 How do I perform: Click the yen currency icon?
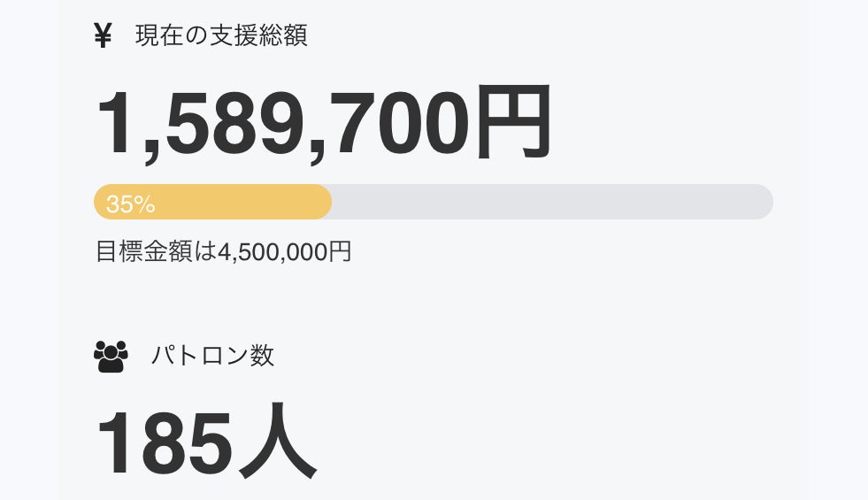pos(103,36)
